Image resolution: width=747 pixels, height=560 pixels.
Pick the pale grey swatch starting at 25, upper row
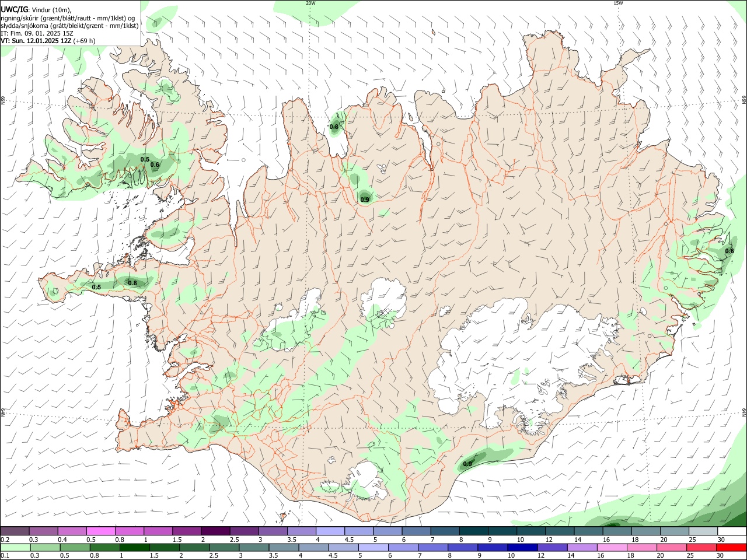point(704,531)
